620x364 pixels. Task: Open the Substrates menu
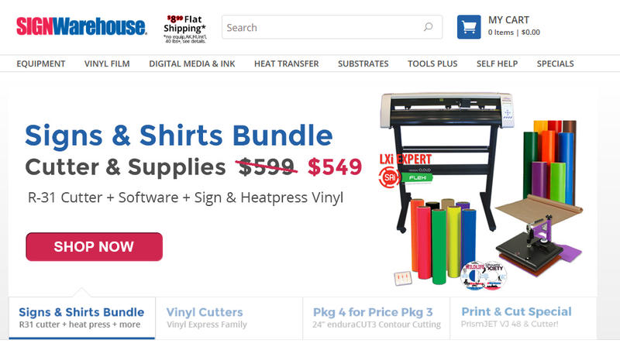[363, 64]
